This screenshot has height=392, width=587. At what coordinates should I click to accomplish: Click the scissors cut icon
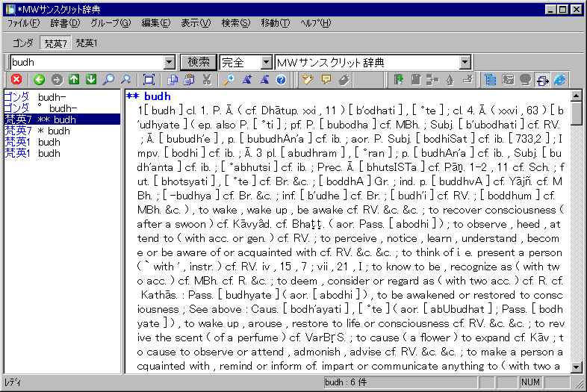pyautogui.click(x=207, y=79)
